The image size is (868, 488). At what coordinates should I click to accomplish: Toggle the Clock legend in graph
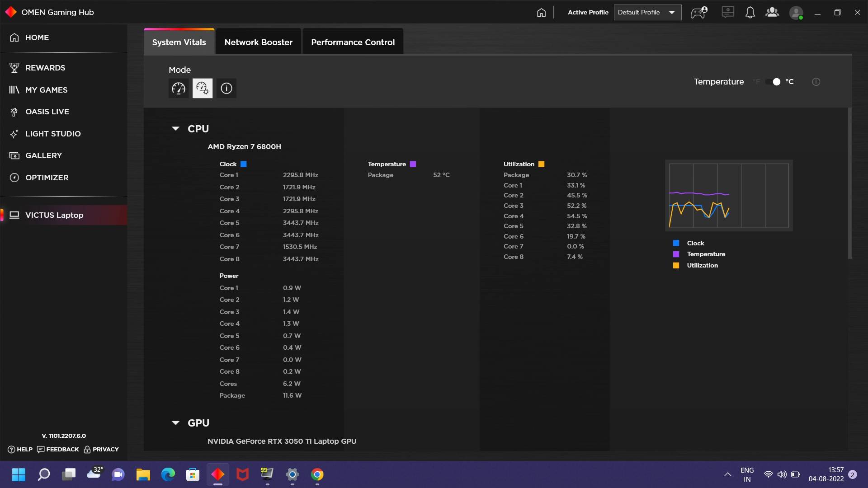pyautogui.click(x=695, y=243)
